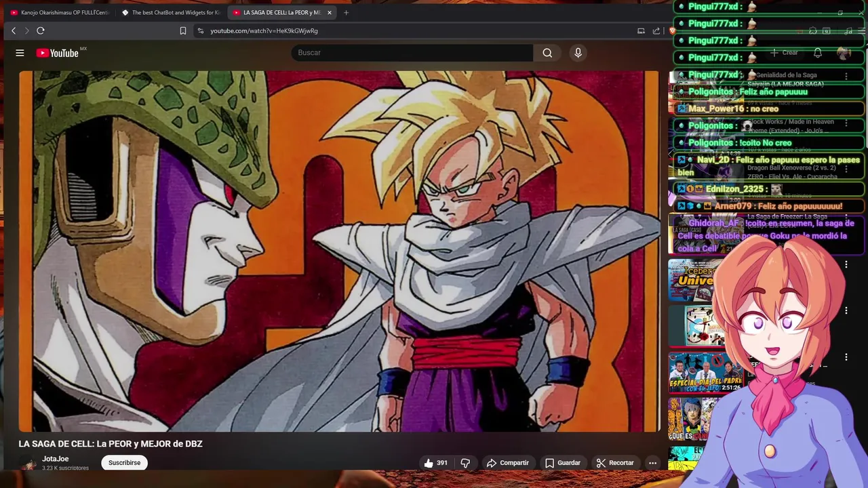This screenshot has height=488, width=868.
Task: Click the youtube.com address bar URL
Action: pyautogui.click(x=264, y=30)
